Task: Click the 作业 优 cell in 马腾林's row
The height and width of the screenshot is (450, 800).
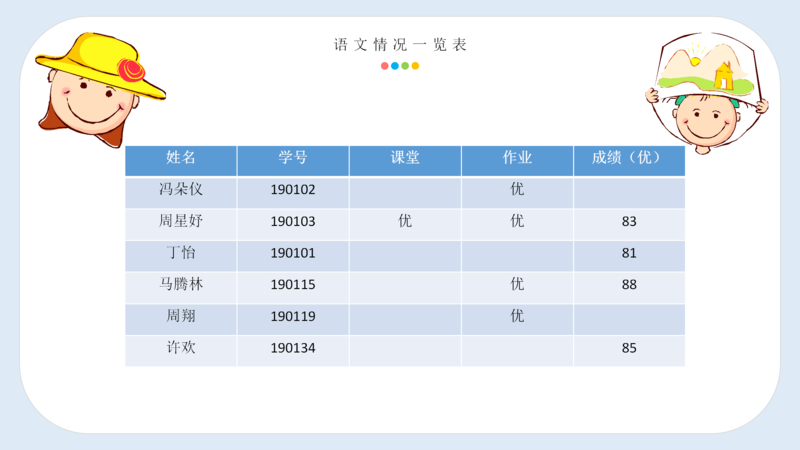Action: [517, 287]
